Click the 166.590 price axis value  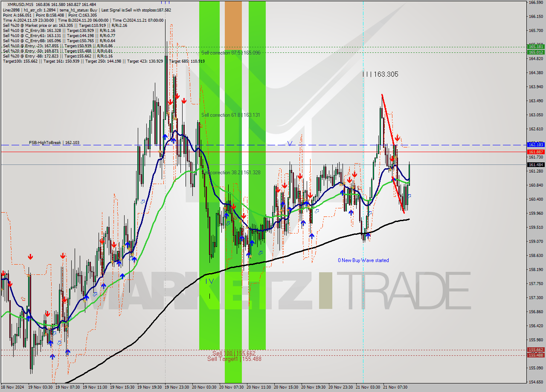click(x=536, y=3)
